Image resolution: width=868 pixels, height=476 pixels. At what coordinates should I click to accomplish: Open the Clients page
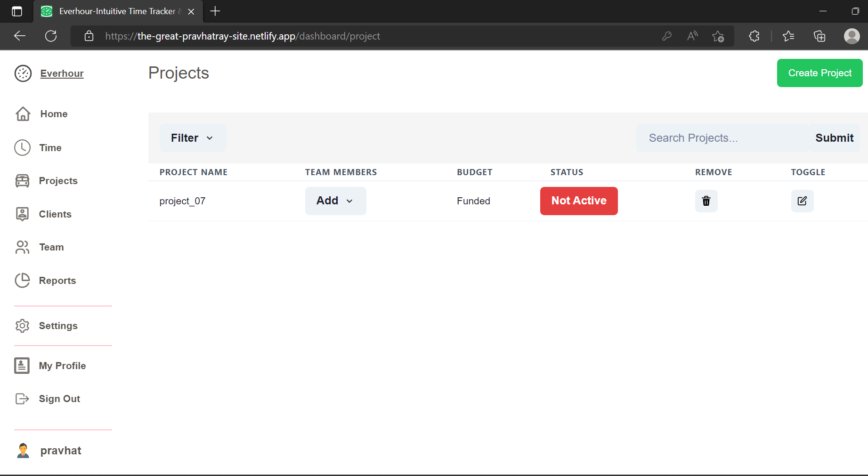55,214
